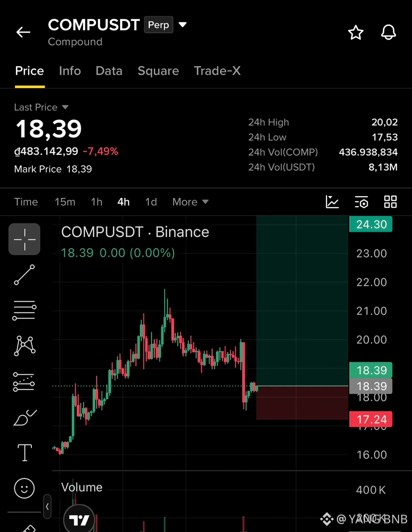Click the Mark Price 18,39 text
This screenshot has width=412, height=532.
[x=53, y=169]
